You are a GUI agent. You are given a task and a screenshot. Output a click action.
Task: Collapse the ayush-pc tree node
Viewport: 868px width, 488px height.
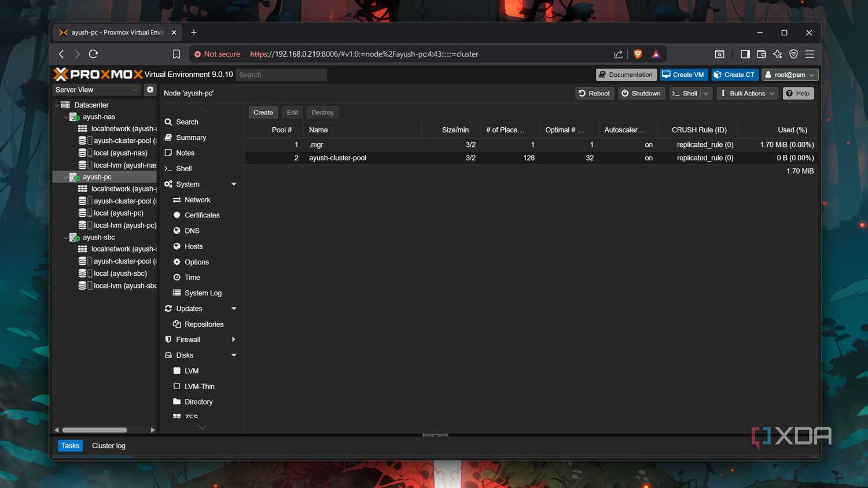[x=65, y=177]
